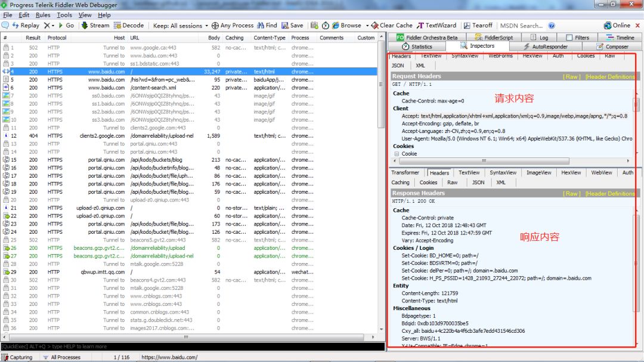Select session 12 clients2.google.com row
This screenshot has width=644, height=362.
coord(189,135)
